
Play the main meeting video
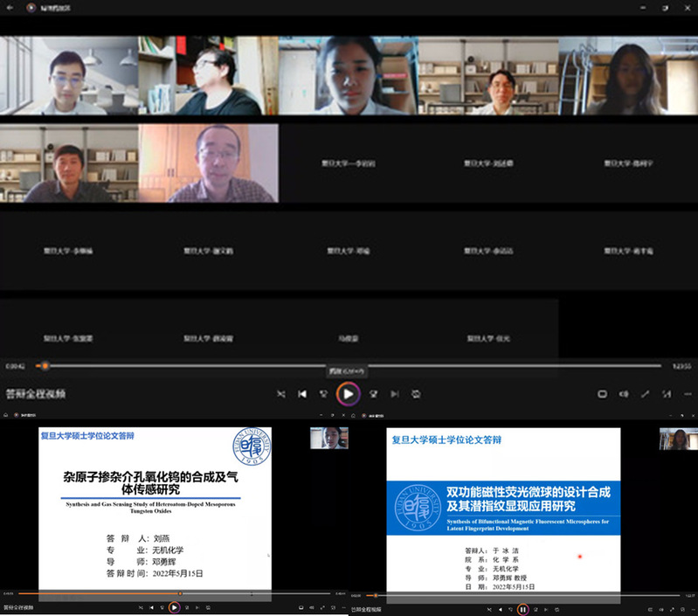tap(348, 394)
